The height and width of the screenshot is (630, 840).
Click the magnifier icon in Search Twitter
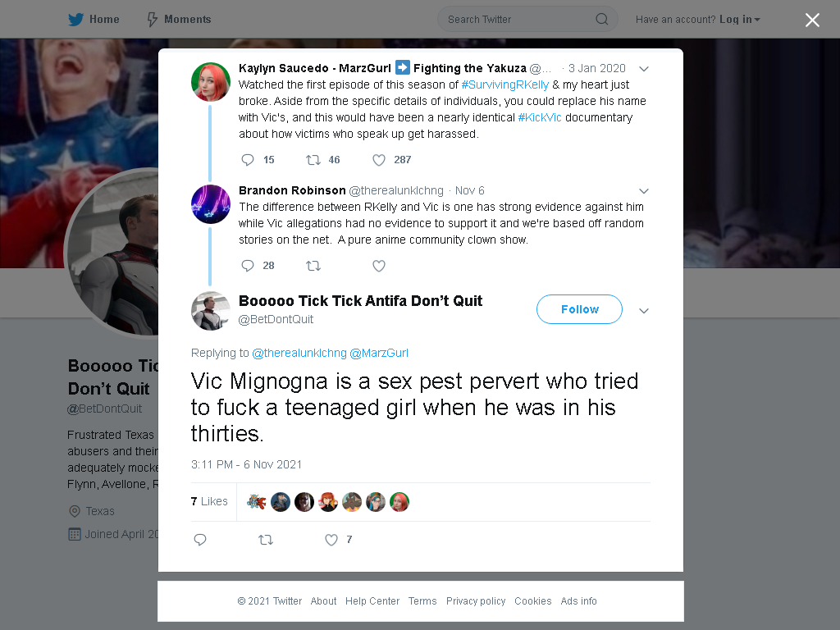601,20
